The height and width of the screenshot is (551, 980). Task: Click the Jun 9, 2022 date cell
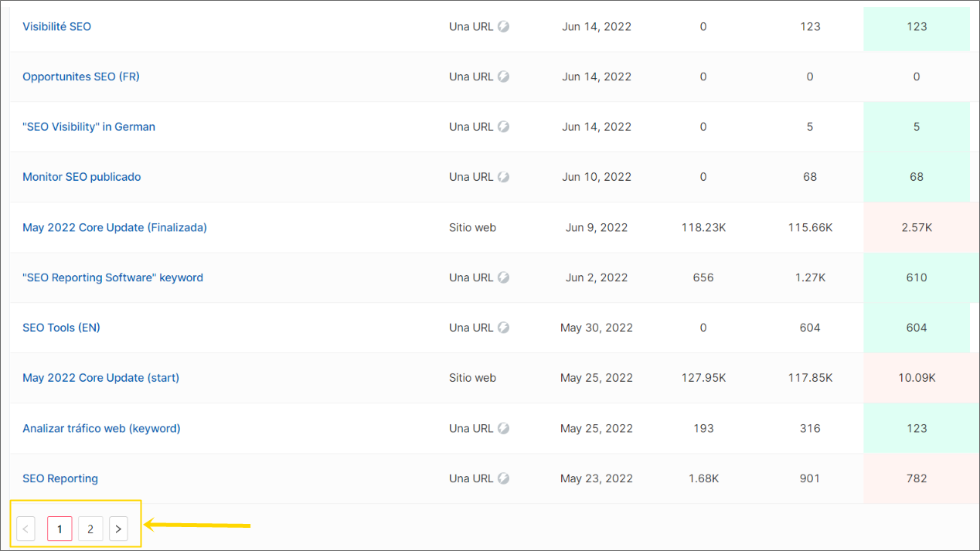click(597, 227)
